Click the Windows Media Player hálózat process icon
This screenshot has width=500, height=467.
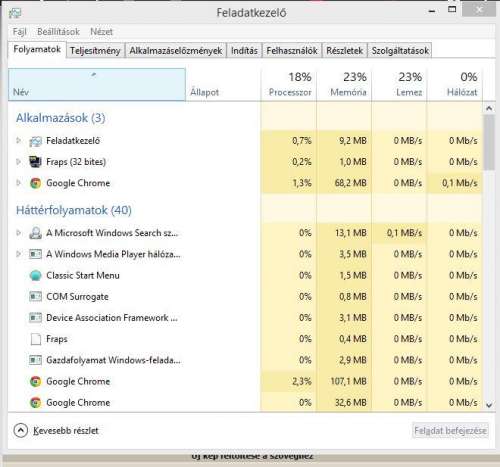pyautogui.click(x=35, y=254)
